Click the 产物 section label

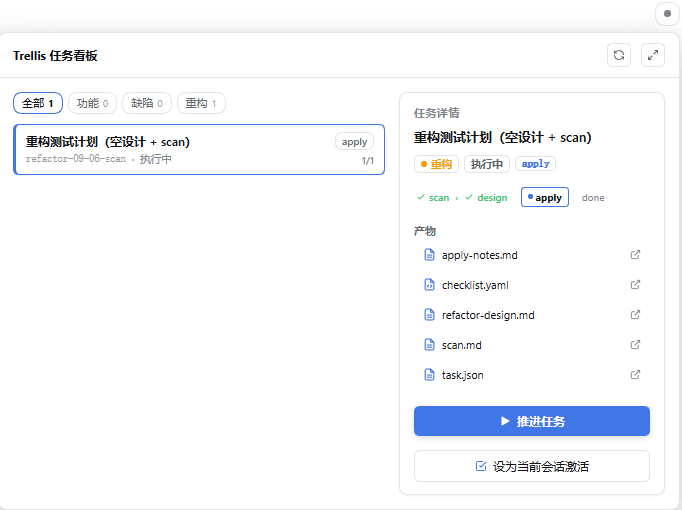pos(425,231)
